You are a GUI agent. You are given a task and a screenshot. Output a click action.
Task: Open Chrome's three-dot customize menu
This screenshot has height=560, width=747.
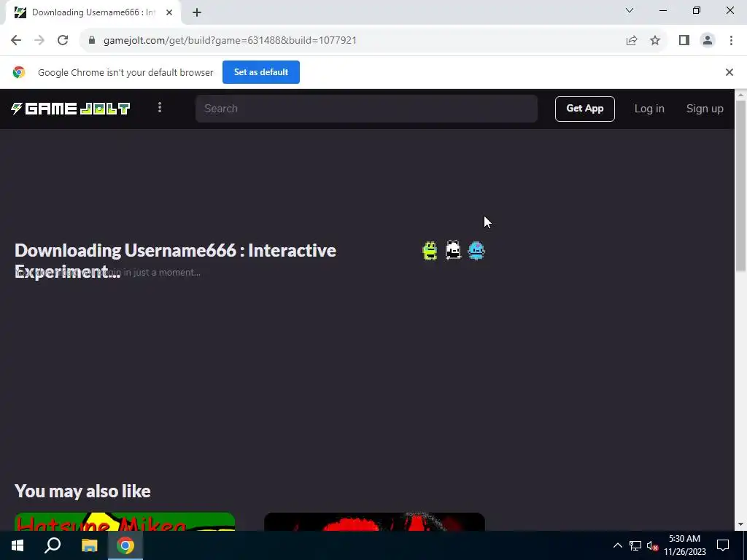coord(731,41)
